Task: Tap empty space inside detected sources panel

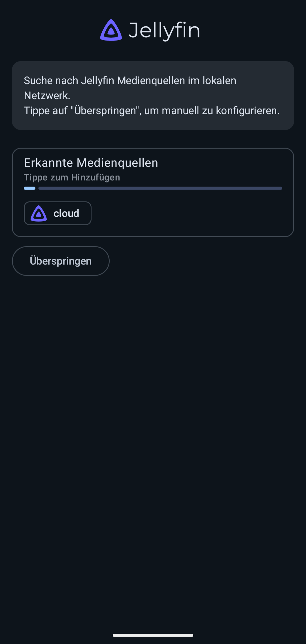Action: (x=193, y=214)
